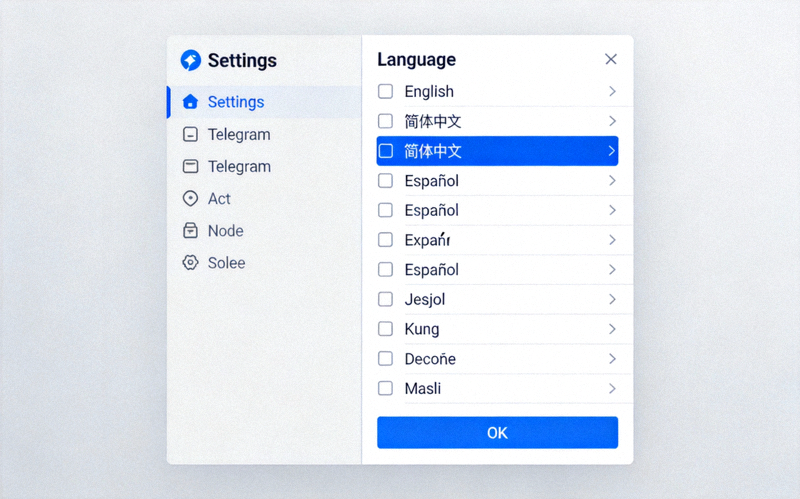Expand the Decoñe row chevron
The height and width of the screenshot is (499, 800).
pyautogui.click(x=612, y=359)
